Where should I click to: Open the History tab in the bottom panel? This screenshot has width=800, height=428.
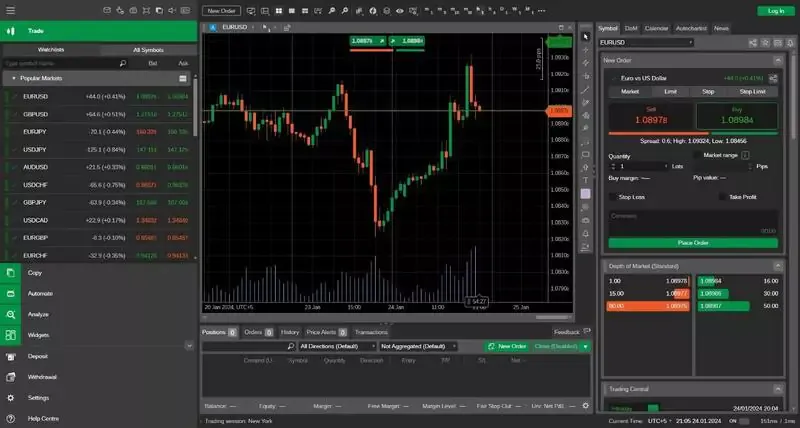(290, 333)
